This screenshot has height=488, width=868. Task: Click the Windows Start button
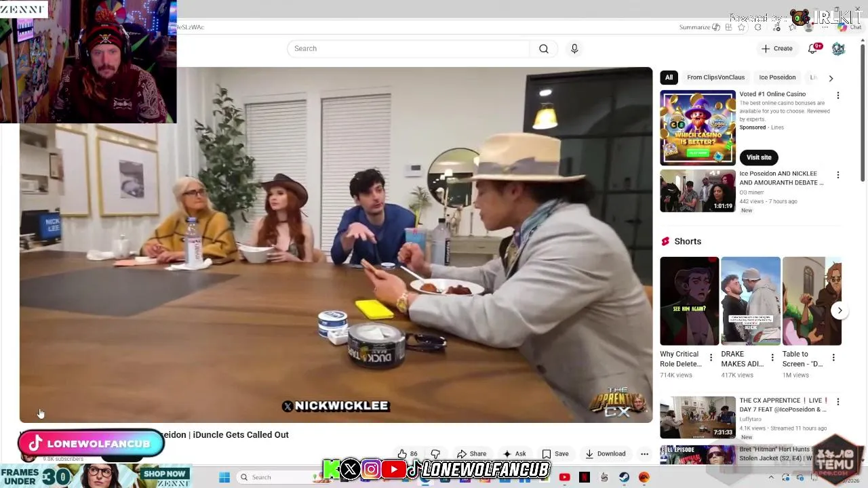click(x=224, y=477)
